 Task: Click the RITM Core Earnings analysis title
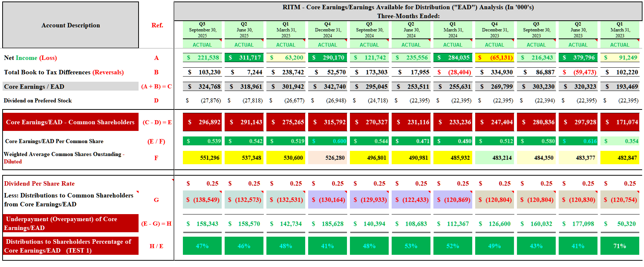pos(408,7)
